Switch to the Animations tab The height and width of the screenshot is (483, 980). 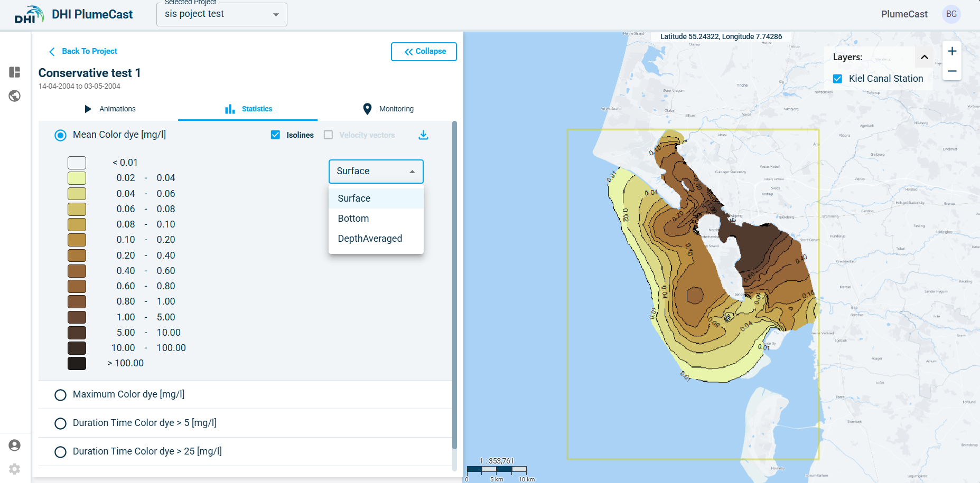[x=110, y=109]
